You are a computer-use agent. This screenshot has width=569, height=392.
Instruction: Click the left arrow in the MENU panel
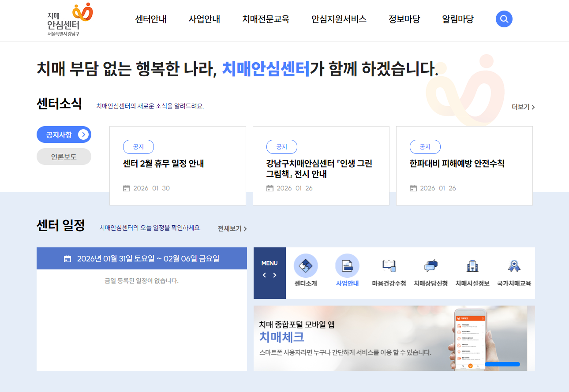coord(265,274)
